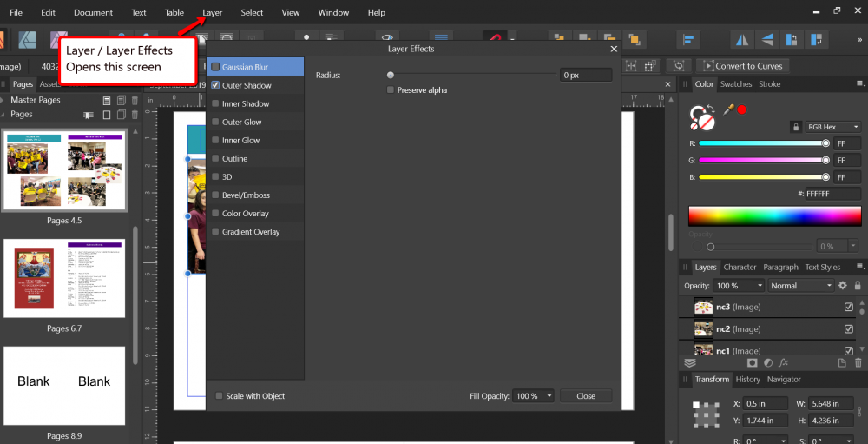
Task: Click the delete layer trash icon
Action: coord(858,362)
